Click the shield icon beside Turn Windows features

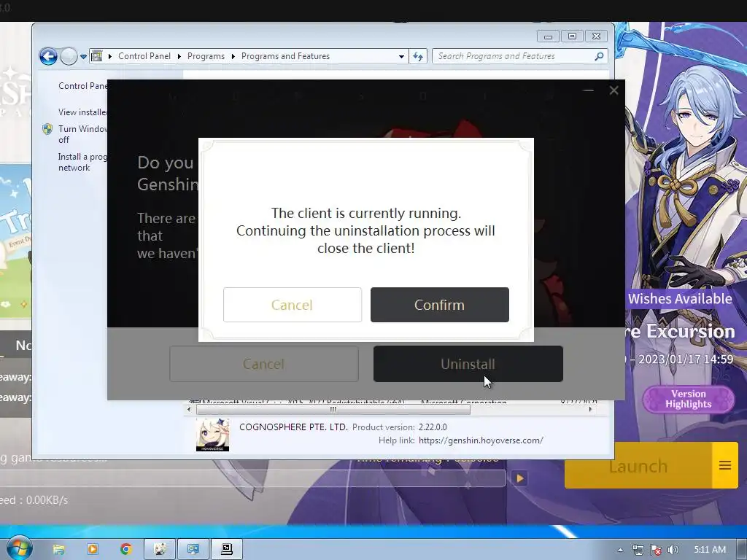tap(47, 129)
